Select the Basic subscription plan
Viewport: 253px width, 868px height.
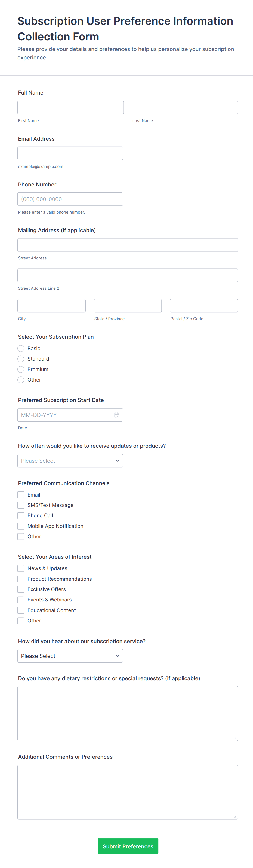(21, 348)
